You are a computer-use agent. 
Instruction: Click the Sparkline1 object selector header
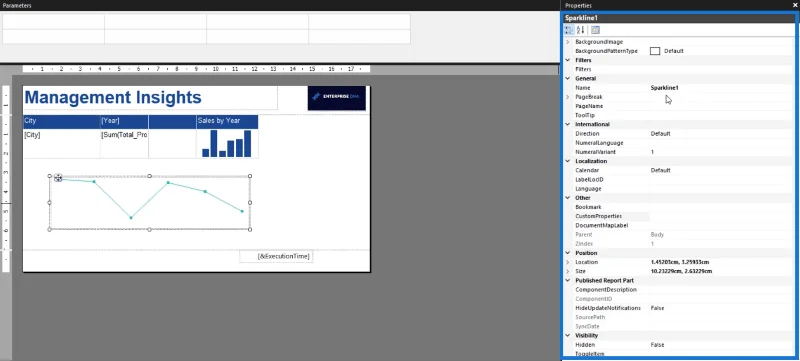[679, 18]
